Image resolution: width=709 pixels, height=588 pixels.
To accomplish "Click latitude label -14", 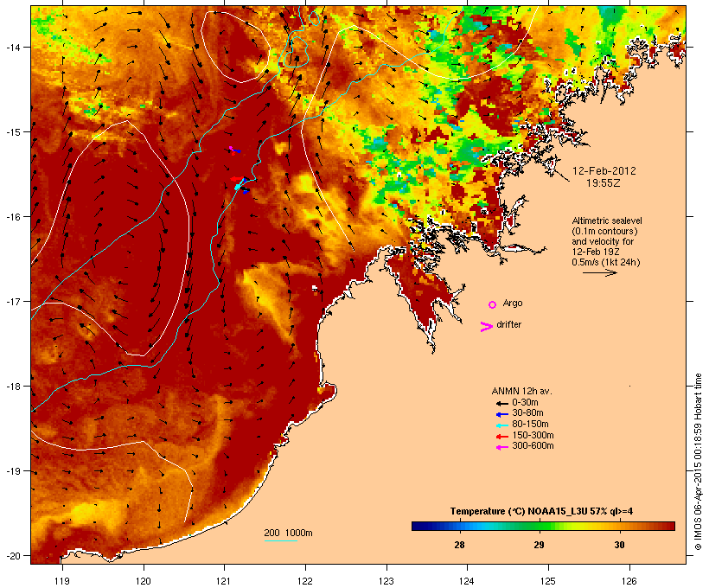I will point(12,48).
